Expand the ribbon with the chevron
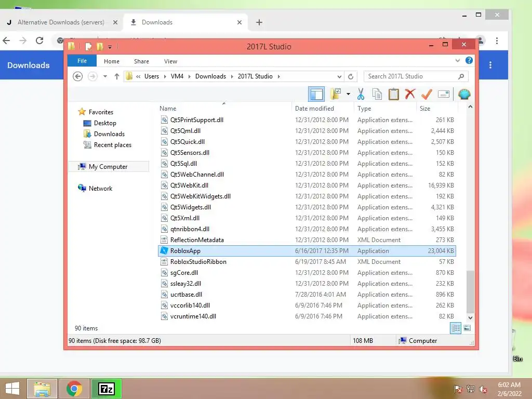This screenshot has width=532, height=399. [x=457, y=60]
